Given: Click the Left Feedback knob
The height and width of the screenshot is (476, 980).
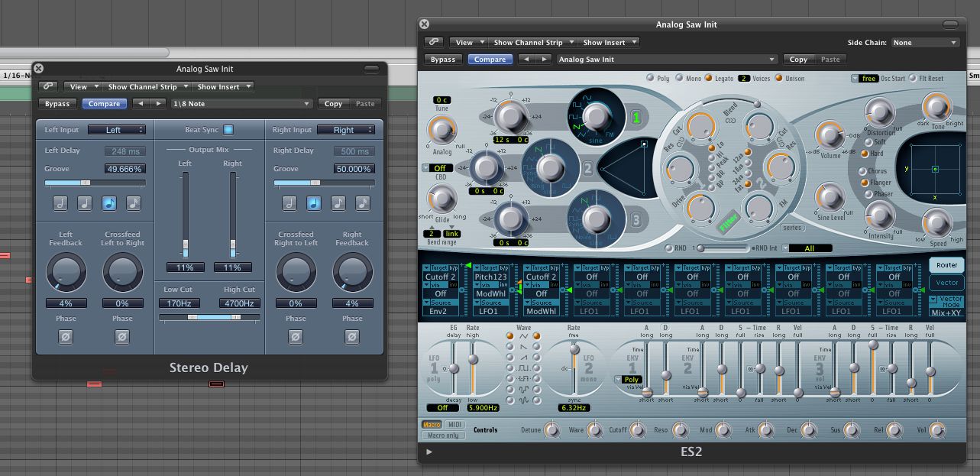Looking at the screenshot, I should coord(66,273).
